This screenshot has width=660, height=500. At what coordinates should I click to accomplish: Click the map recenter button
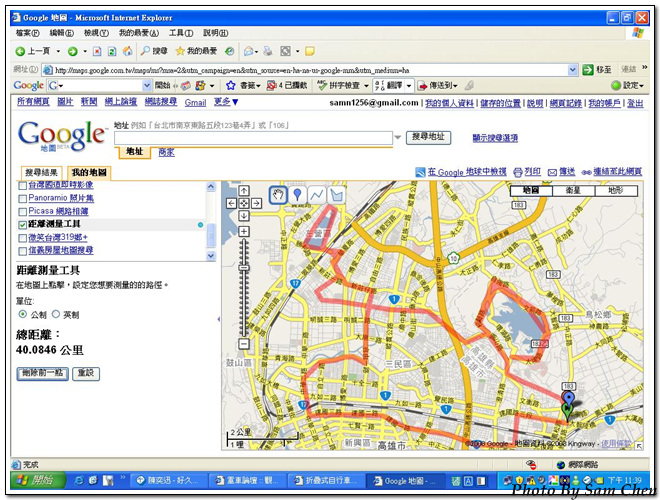[x=244, y=204]
